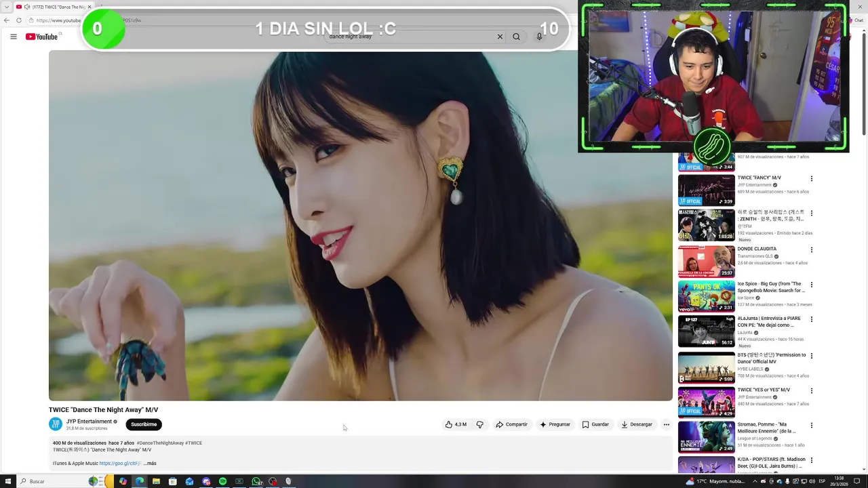This screenshot has height=488, width=868.
Task: Open DONDE CLAUDITA video thumbnail
Action: tap(707, 262)
